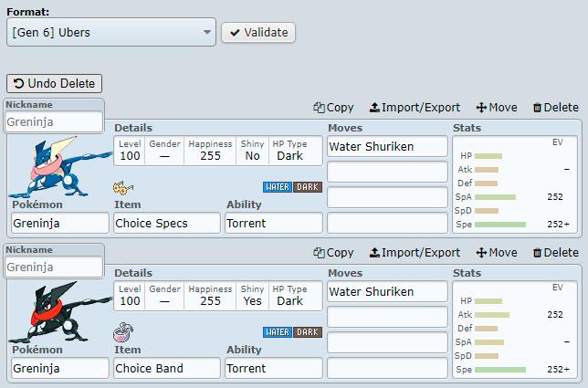Click the Torrent ability field beside Choice Band
Image resolution: width=588 pixels, height=388 pixels.
pyautogui.click(x=274, y=368)
